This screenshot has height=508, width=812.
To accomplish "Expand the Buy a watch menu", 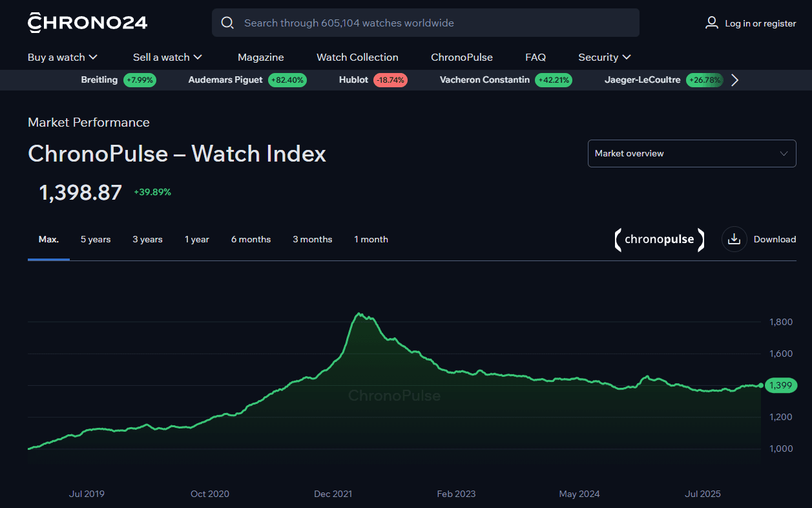I will (x=63, y=58).
